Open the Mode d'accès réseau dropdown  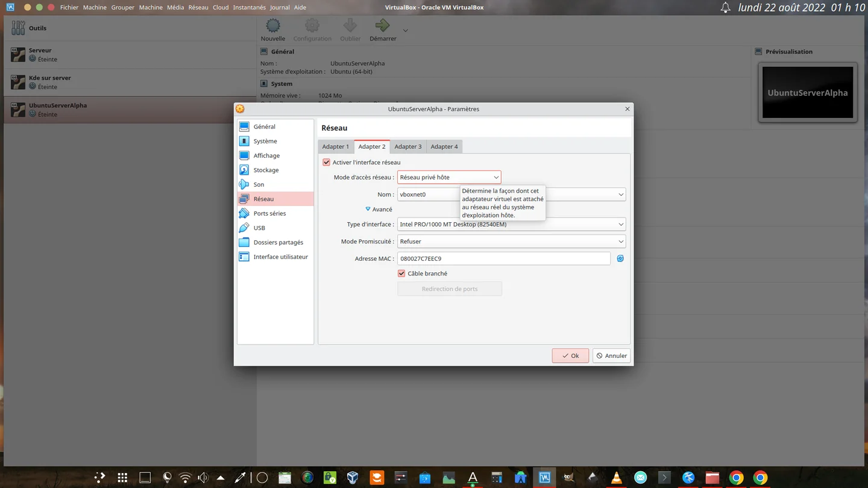coord(449,177)
